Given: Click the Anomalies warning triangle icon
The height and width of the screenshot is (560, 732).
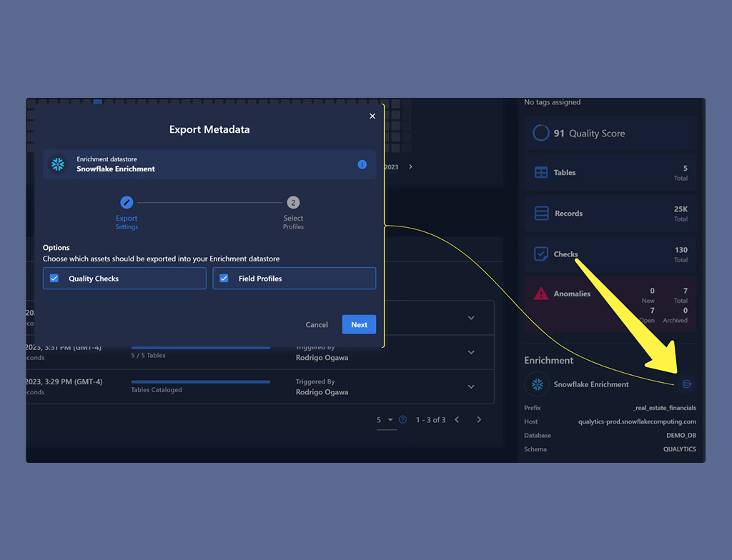Looking at the screenshot, I should (541, 294).
